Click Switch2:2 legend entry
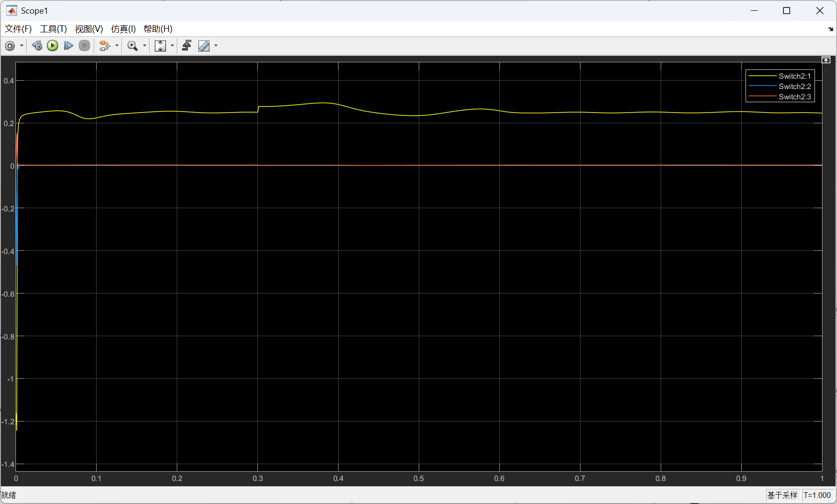Viewport: 837px width, 504px height. click(x=780, y=86)
